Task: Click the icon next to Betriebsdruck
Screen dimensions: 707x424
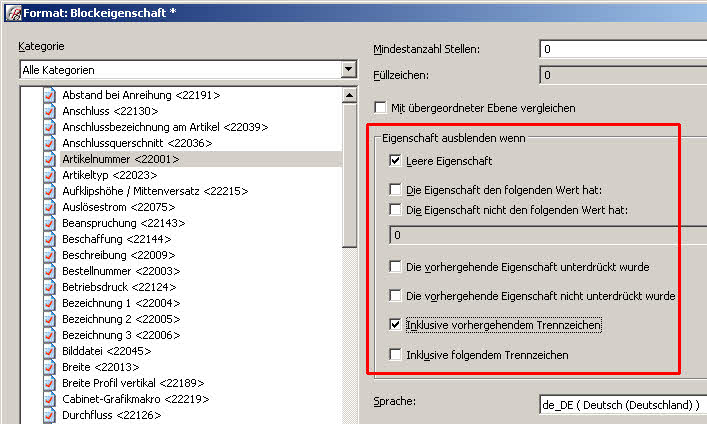Action: point(50,287)
